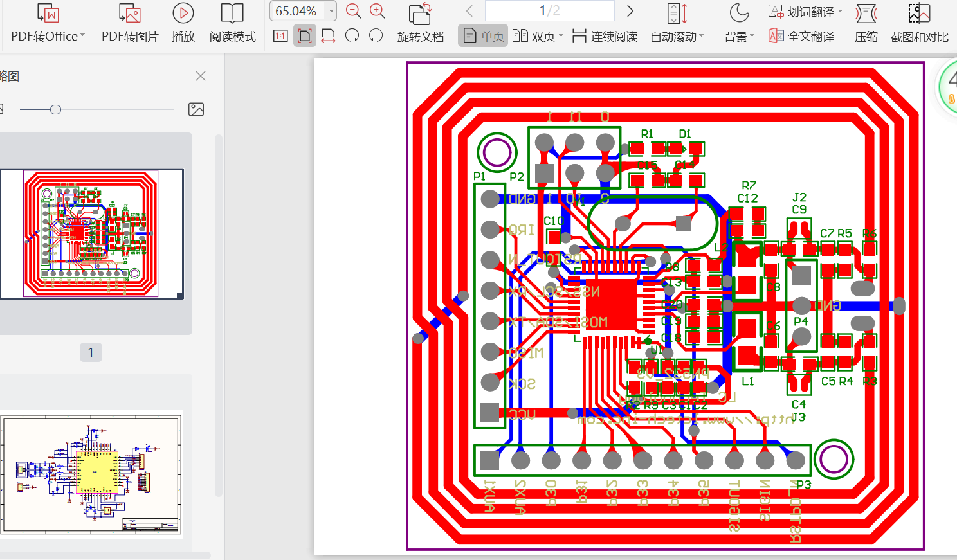Go to the next page arrow
Image resolution: width=957 pixels, height=560 pixels.
pos(630,11)
